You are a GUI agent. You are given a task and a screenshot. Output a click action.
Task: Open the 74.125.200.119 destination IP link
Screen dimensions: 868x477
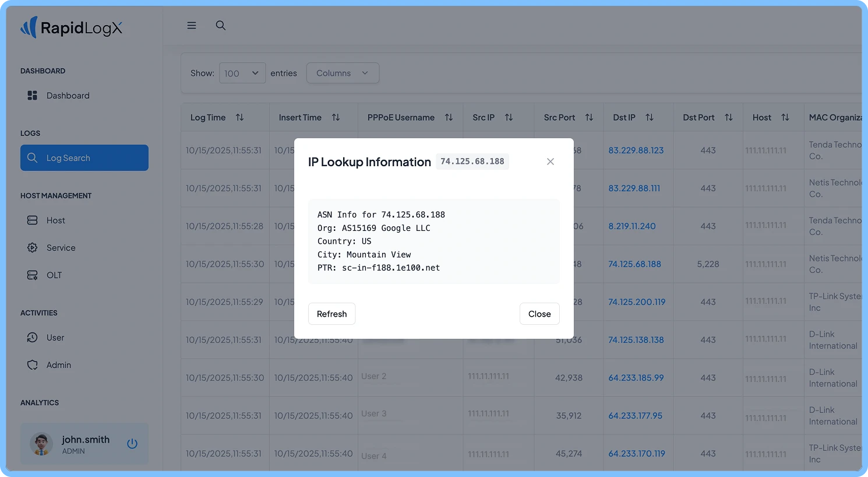coord(637,302)
